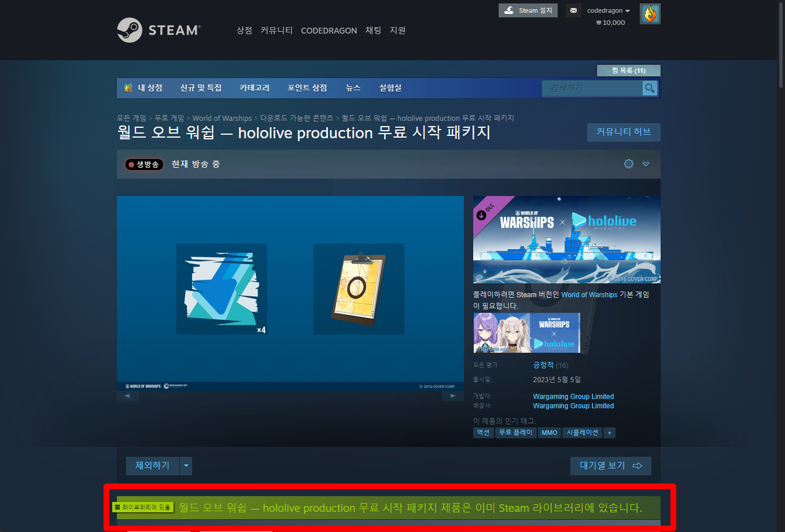
Task: Click the hololive characters base game thumbnail
Action: coord(526,332)
